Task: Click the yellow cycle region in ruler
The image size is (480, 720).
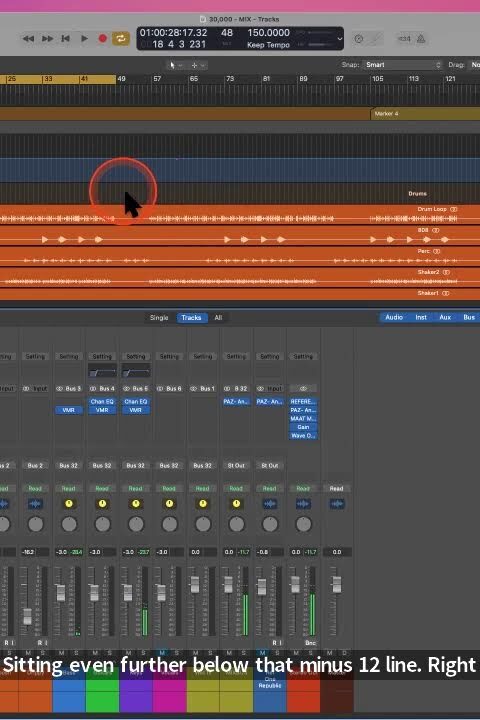Action: (58, 79)
